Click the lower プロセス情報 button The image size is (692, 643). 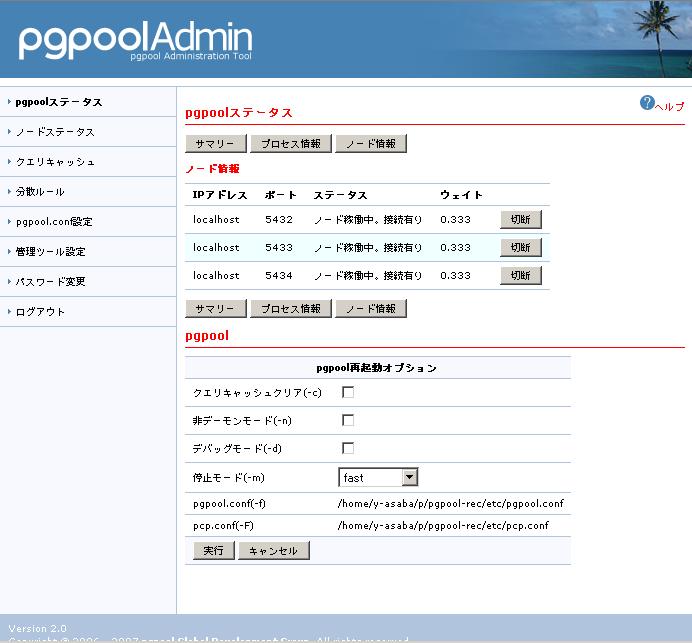291,308
